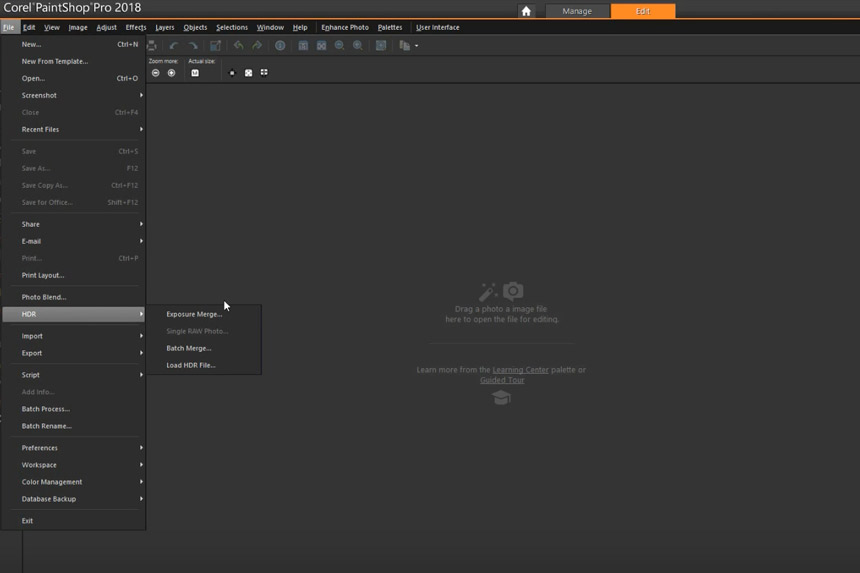Select New From Template...
Screen dimensions: 860x573
73,61
